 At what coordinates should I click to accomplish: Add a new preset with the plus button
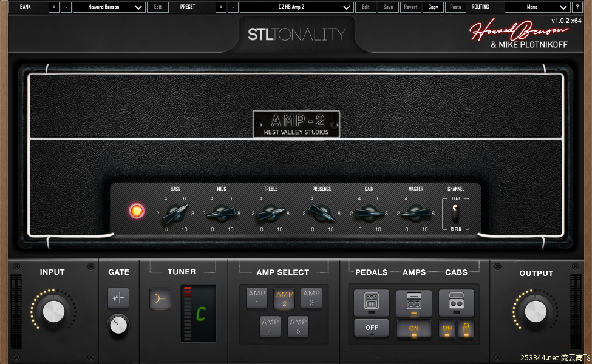221,7
